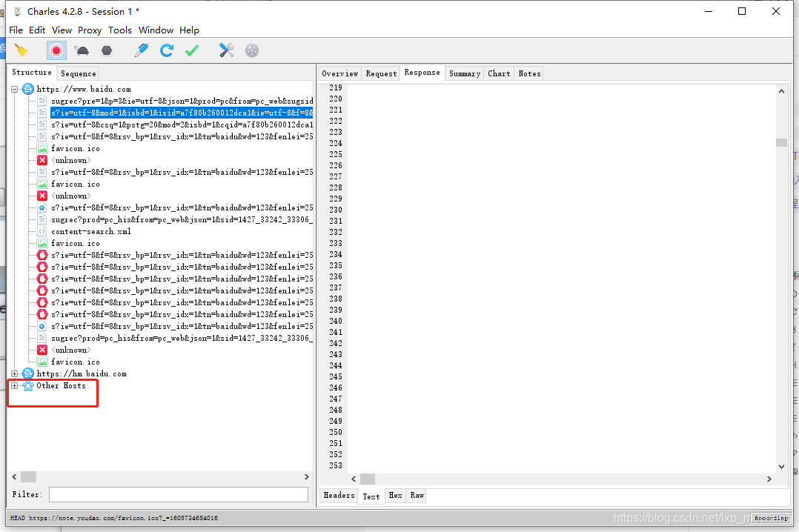Select the content-search.xml entry
Viewport: 799px width, 532px height.
coord(90,231)
